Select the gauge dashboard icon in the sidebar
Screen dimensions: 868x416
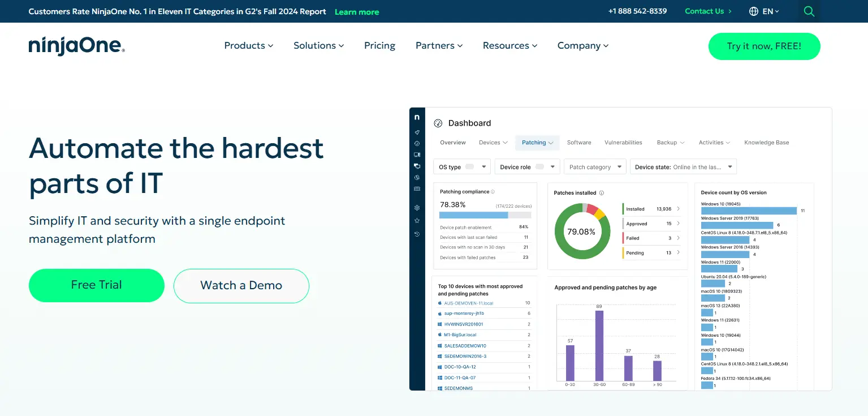click(x=417, y=143)
